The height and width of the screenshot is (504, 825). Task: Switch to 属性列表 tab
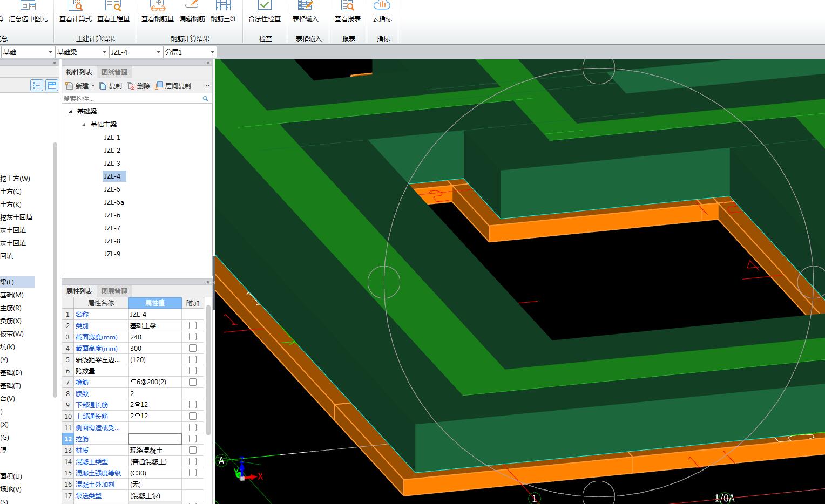[79, 291]
